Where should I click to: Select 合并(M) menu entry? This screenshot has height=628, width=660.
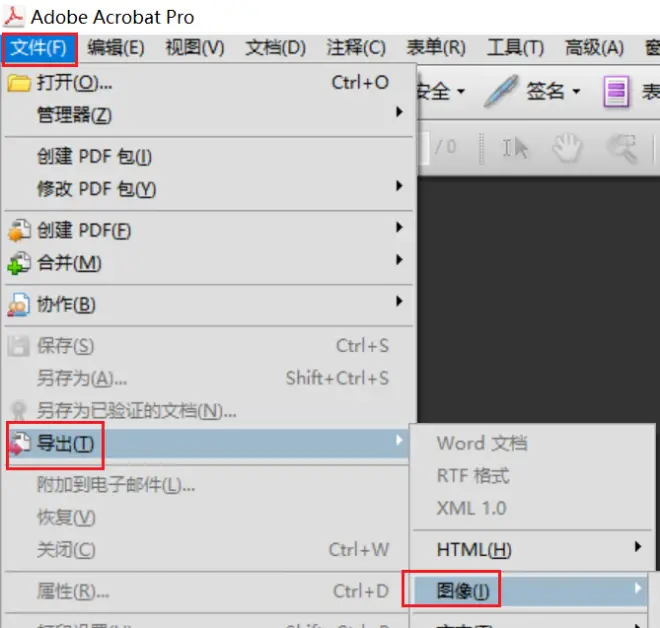click(x=208, y=263)
